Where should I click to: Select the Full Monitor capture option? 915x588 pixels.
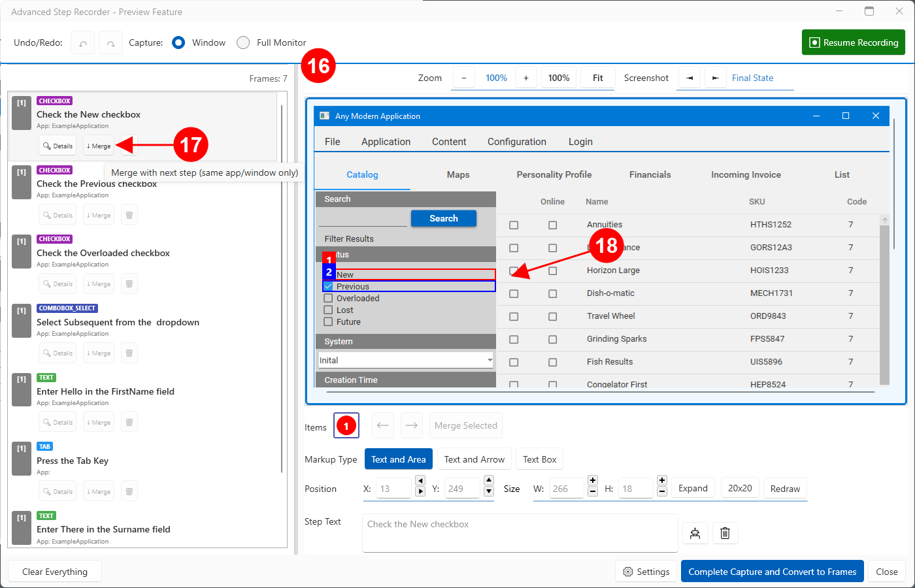[243, 42]
